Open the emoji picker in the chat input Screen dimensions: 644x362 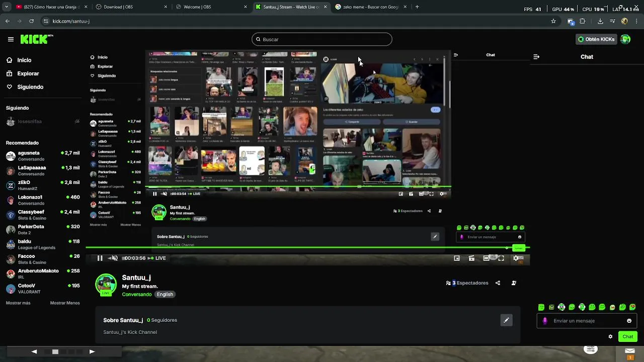(629, 321)
